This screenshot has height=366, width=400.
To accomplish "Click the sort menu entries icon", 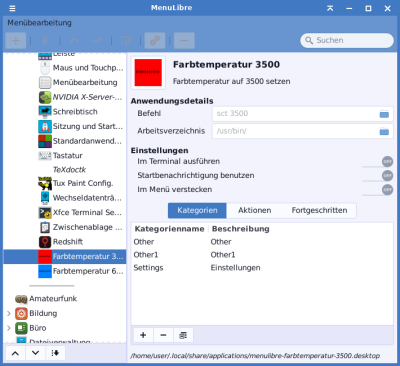I will click(x=55, y=353).
